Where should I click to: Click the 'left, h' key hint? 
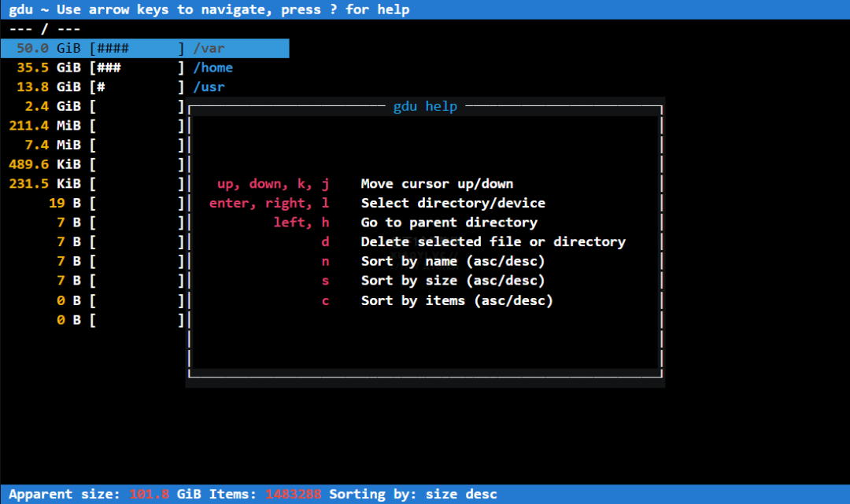pos(301,223)
